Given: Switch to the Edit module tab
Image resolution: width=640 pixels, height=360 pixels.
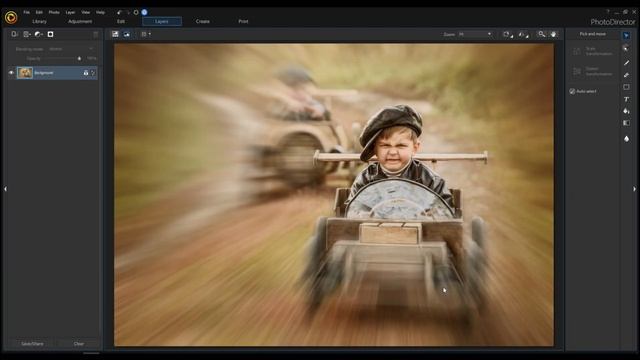Looking at the screenshot, I should pos(121,21).
